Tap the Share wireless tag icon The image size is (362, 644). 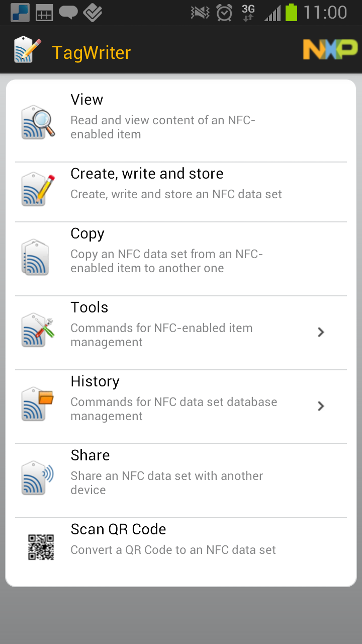(38, 478)
